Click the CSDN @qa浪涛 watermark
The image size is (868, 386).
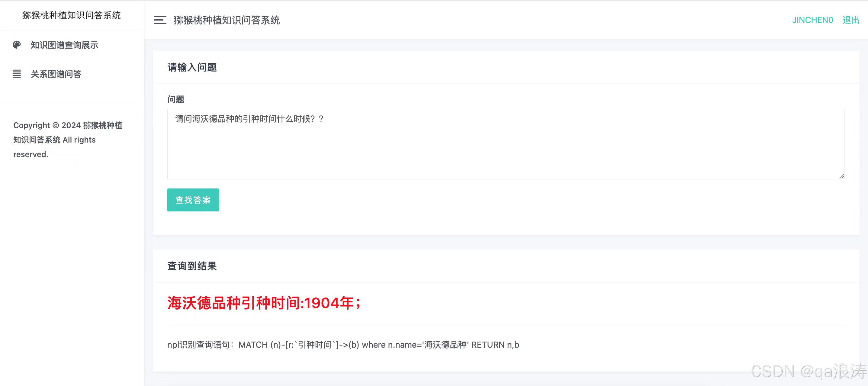[809, 371]
